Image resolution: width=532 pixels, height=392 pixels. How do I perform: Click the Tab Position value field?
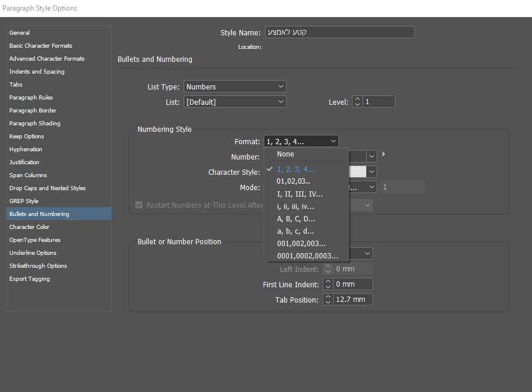click(x=353, y=300)
